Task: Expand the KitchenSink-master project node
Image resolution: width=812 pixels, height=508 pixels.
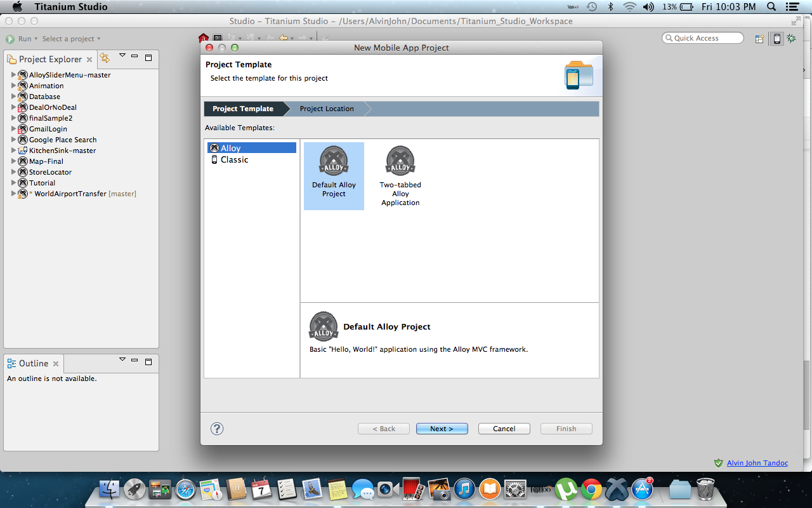Action: pyautogui.click(x=13, y=150)
